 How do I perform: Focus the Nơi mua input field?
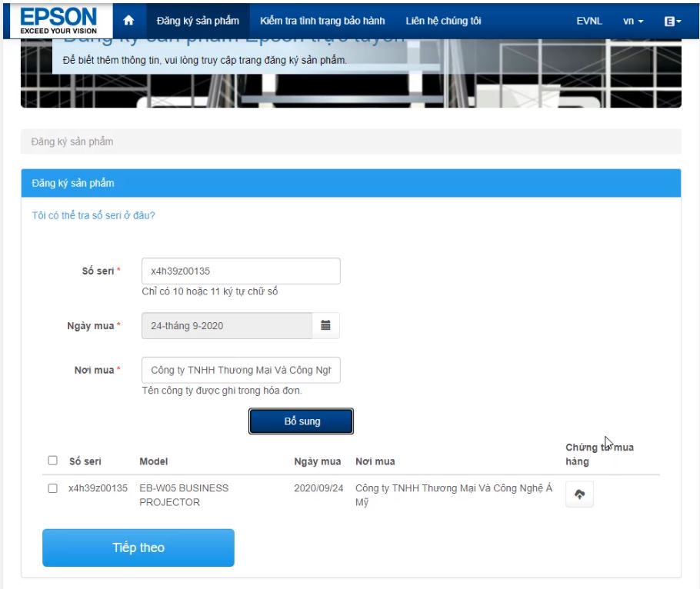click(x=241, y=370)
